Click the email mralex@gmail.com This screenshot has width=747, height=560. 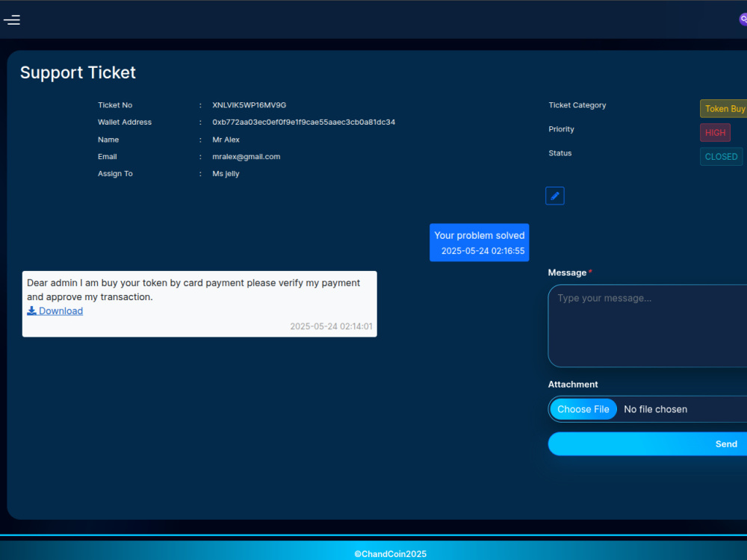(247, 157)
